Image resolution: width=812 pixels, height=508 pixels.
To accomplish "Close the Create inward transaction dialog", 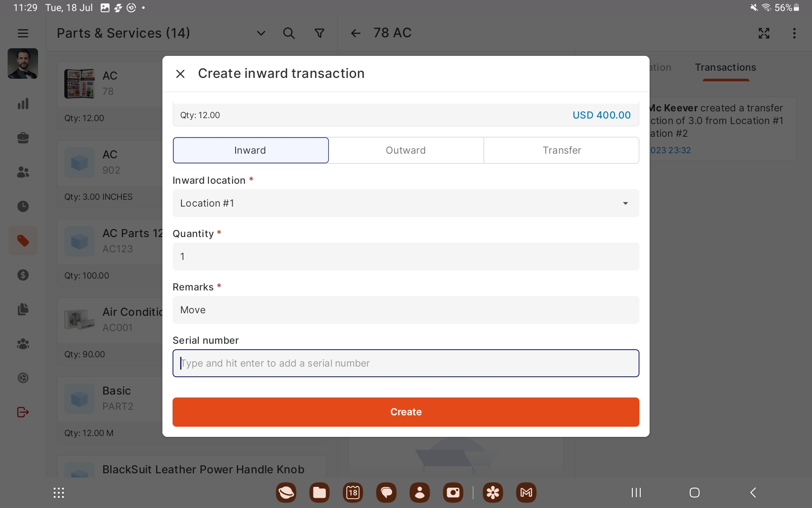I will click(x=180, y=74).
